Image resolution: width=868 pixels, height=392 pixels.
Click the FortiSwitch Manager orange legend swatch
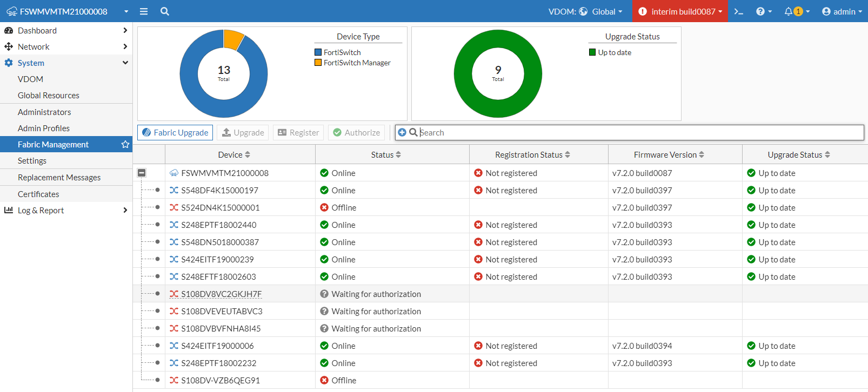click(x=318, y=63)
